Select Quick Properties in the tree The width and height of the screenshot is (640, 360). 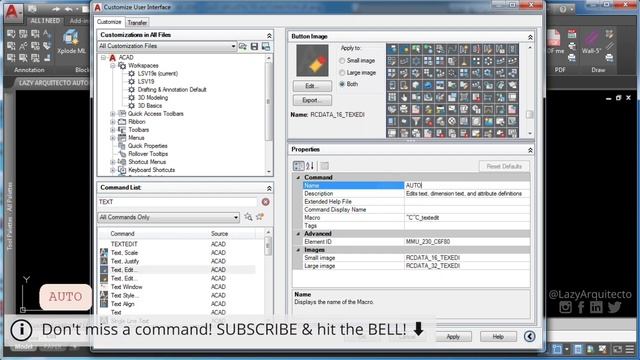click(x=148, y=146)
